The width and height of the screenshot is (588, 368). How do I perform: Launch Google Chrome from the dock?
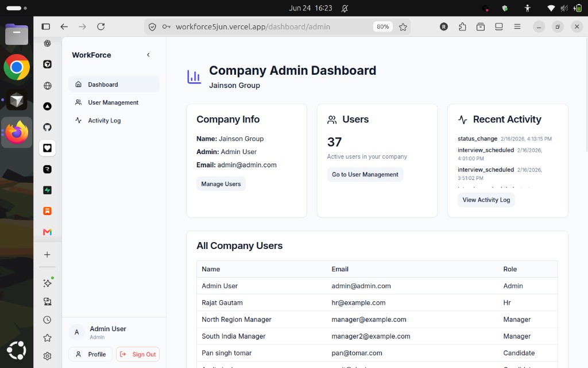(17, 68)
